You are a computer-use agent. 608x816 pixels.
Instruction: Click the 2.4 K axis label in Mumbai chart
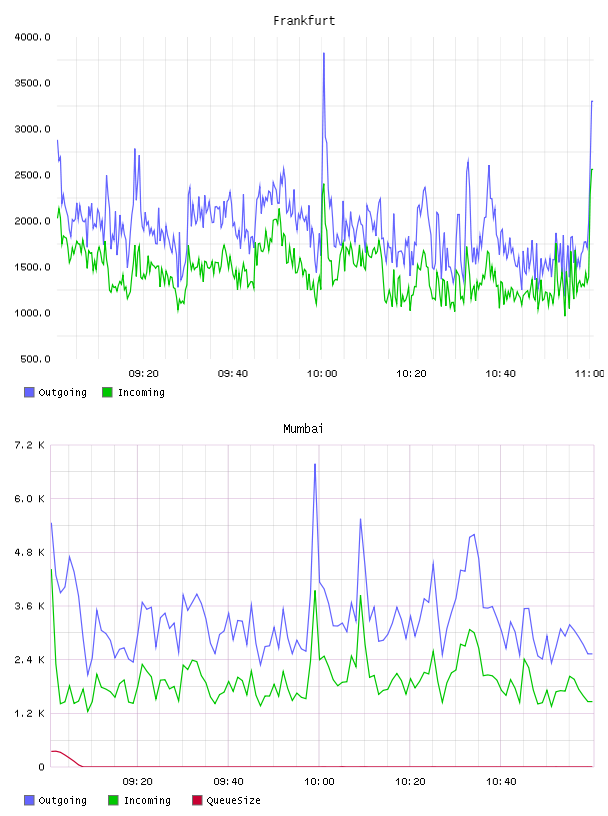(29, 660)
